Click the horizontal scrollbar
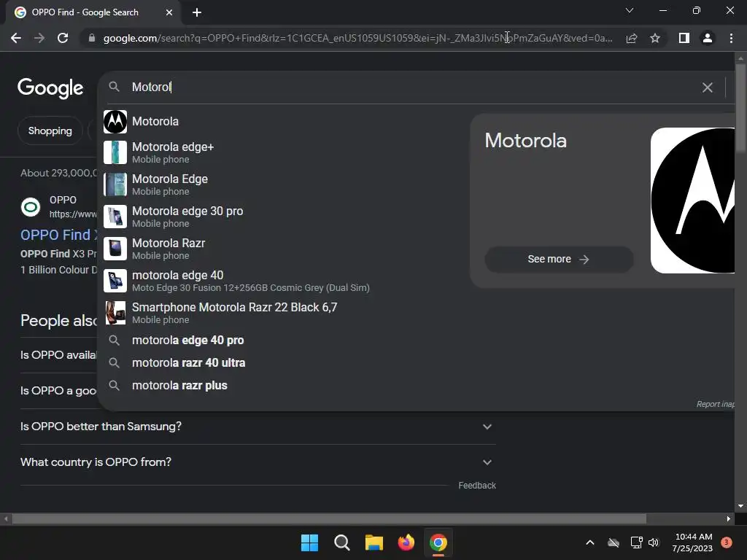 pos(329,518)
